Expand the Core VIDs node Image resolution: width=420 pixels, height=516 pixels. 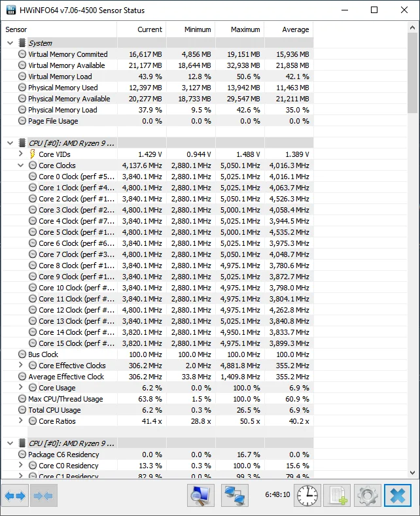[21, 154]
